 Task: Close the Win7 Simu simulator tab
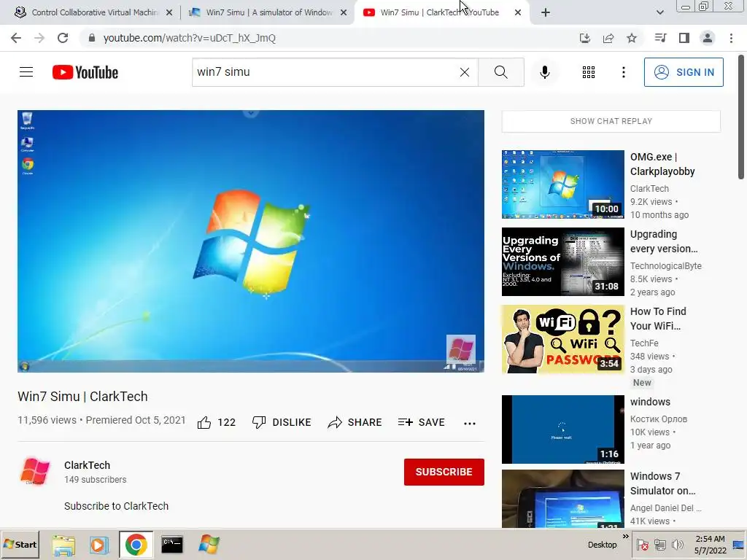point(344,12)
